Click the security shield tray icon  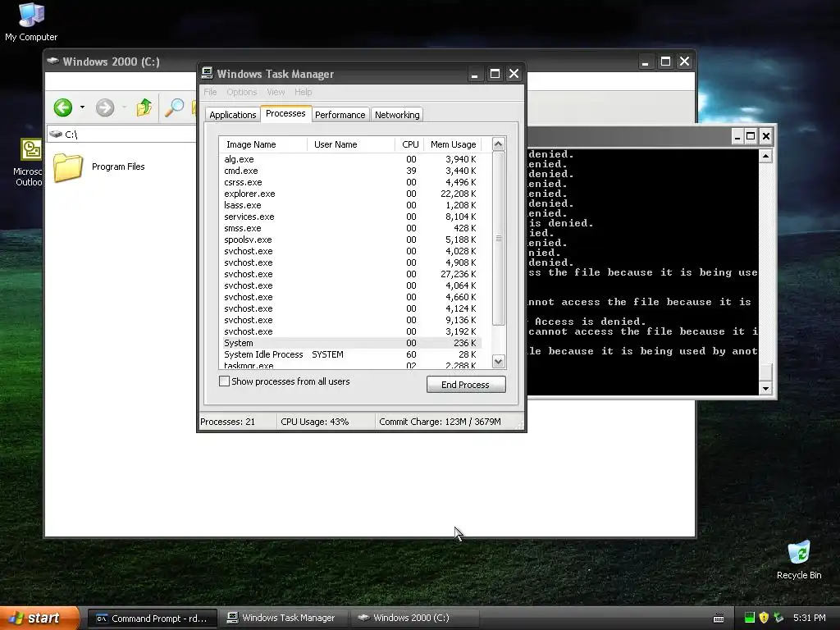pos(764,618)
